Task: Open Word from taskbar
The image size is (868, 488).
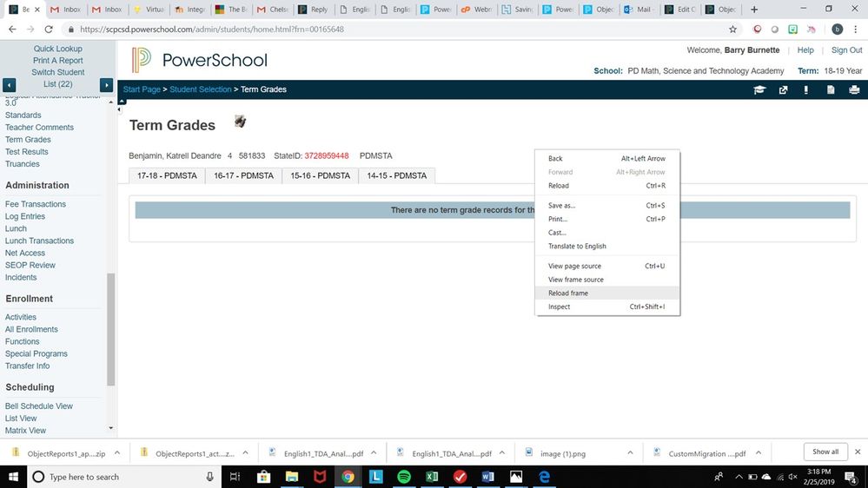Action: pos(487,477)
